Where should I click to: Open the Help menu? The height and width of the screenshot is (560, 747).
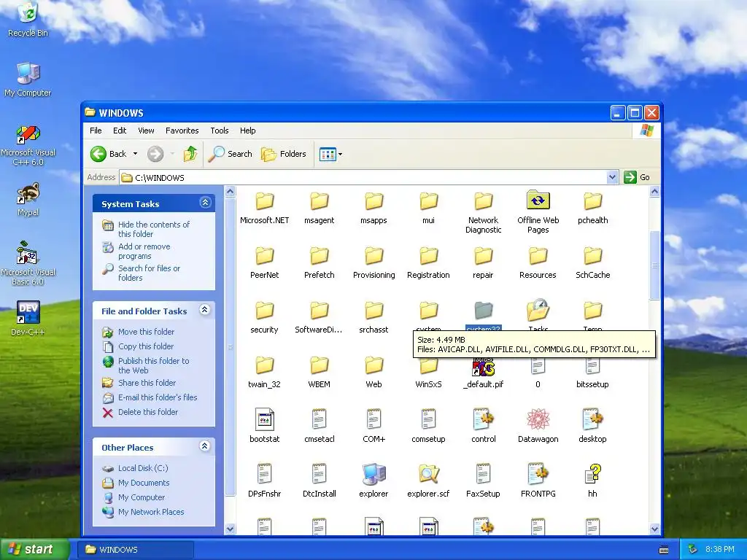247,131
